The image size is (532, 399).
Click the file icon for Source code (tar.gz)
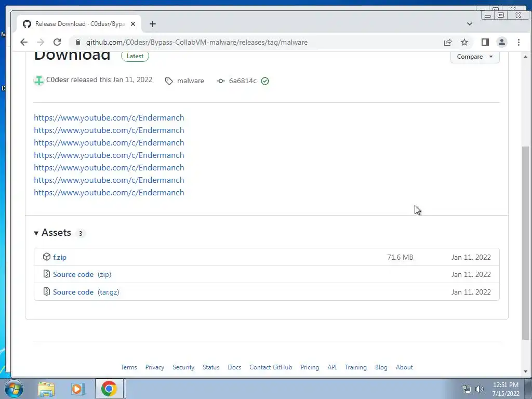(47, 291)
